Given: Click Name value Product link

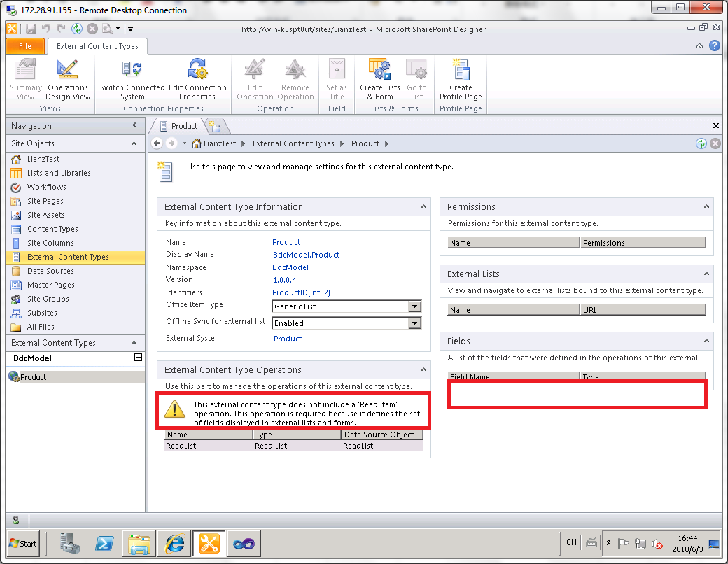Looking at the screenshot, I should [286, 242].
